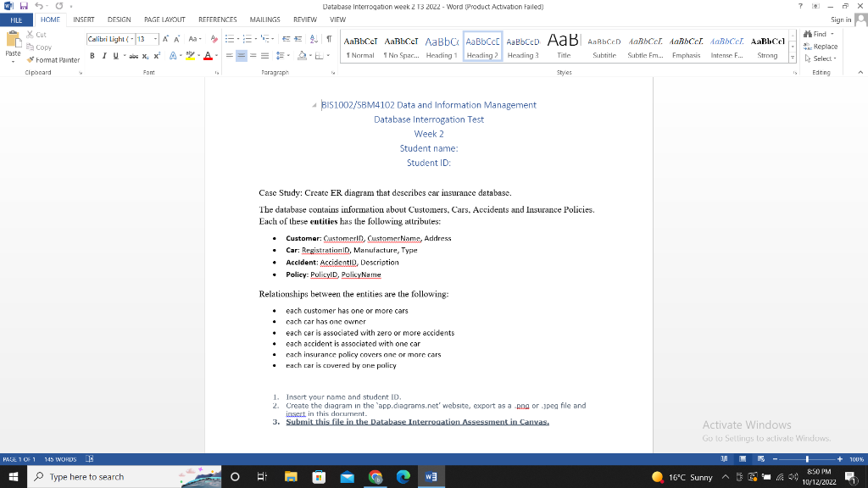The image size is (868, 488).
Task: Open Mail app from taskbar
Action: click(347, 476)
